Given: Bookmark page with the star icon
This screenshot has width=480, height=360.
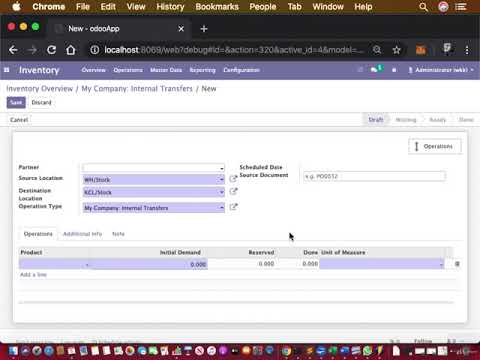Looking at the screenshot, I should (396, 50).
